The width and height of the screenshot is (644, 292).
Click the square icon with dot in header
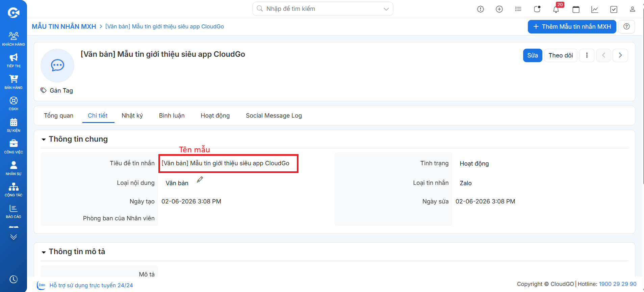point(537,9)
